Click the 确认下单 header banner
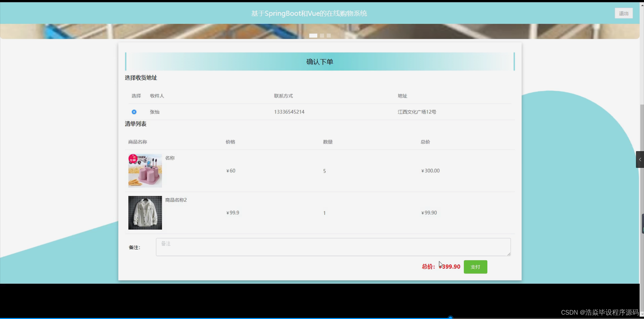 tap(319, 61)
